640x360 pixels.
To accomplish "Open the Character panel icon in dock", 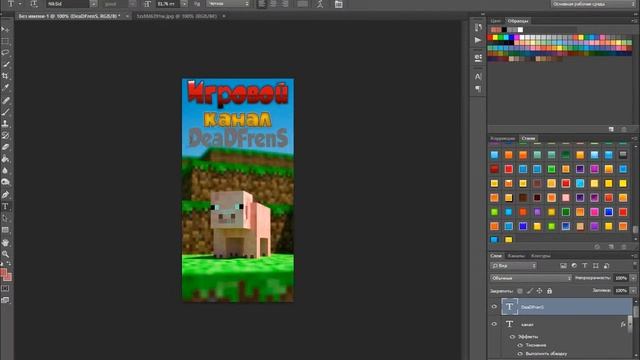I will point(478,76).
